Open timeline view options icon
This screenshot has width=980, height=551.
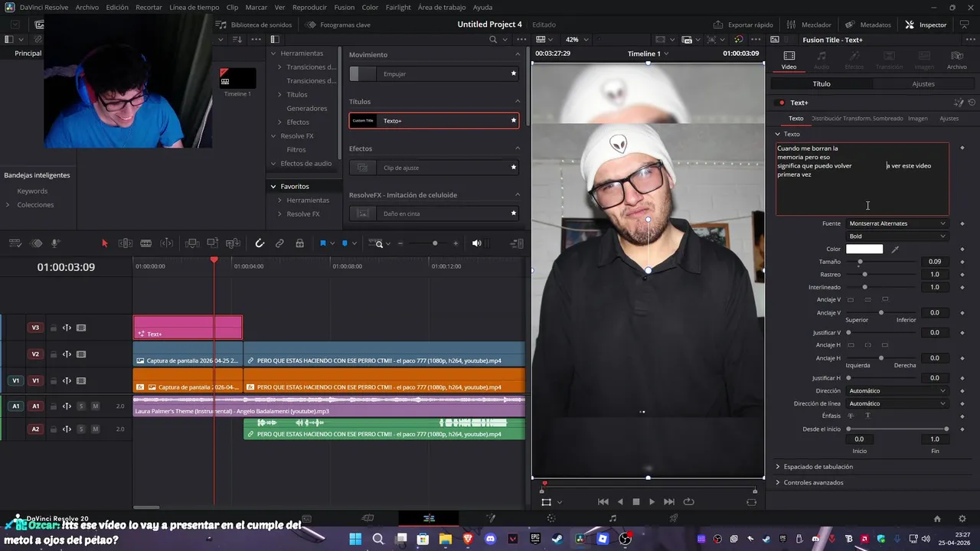coord(517,243)
